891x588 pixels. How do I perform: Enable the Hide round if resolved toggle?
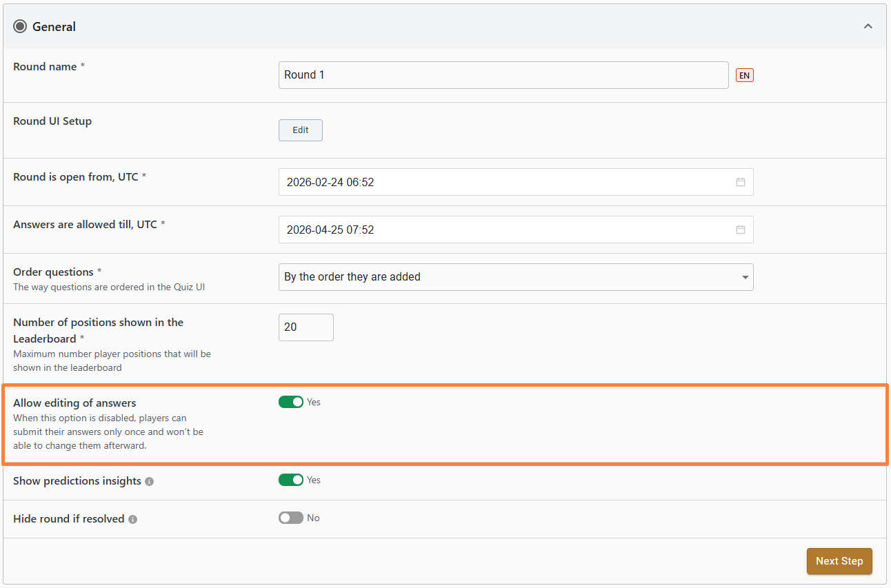click(x=290, y=518)
